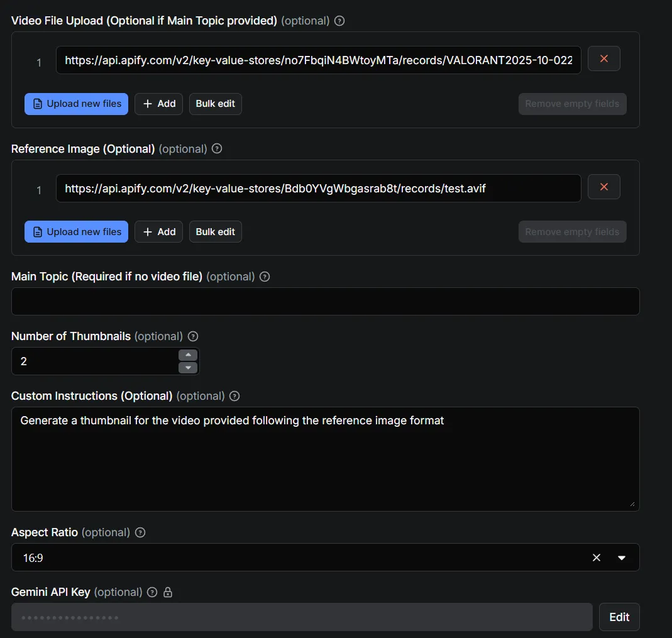Add another Reference Image URL field
The height and width of the screenshot is (638, 672).
click(158, 231)
